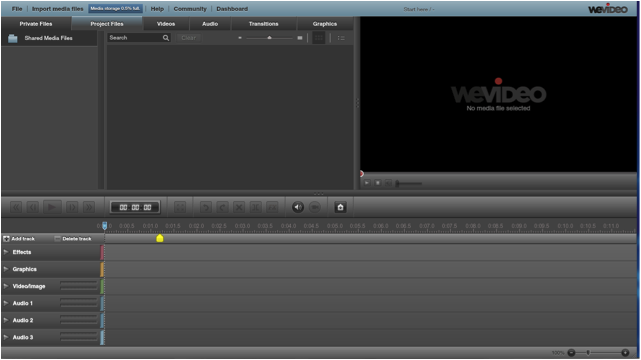This screenshot has width=641, height=360.
Task: Click the zoom in plus icon
Action: tap(625, 352)
